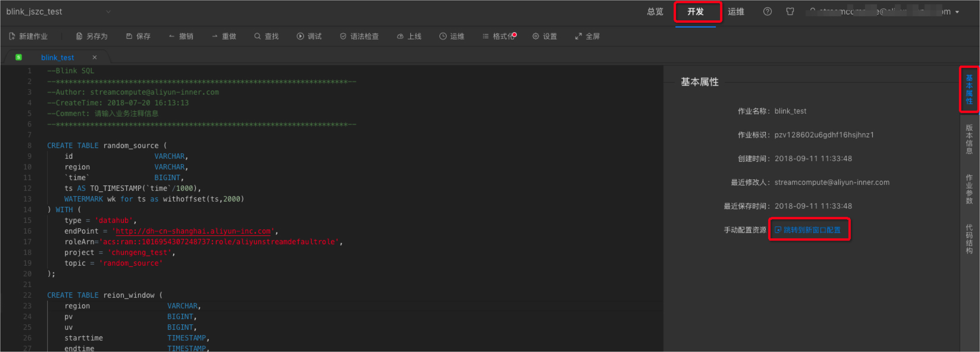Open the 代码结构 side panel tab
980x352 pixels.
tap(969, 239)
